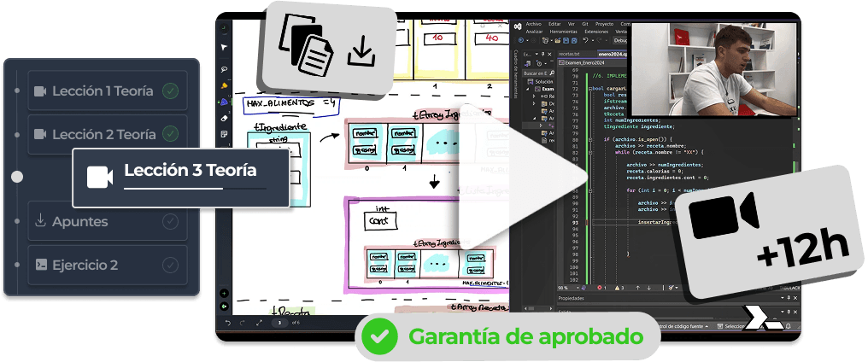Select the Lección 3 Teoría item
868x362 pixels.
(x=190, y=171)
